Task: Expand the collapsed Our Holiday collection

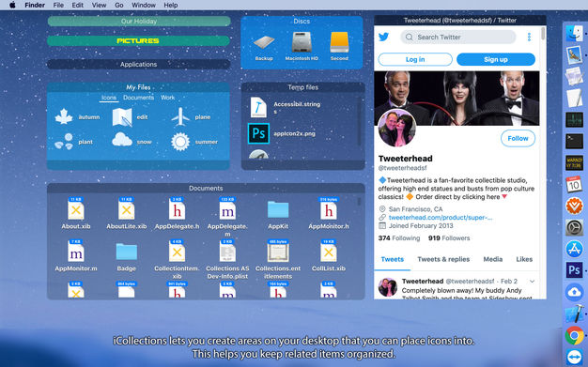Action: coord(139,22)
